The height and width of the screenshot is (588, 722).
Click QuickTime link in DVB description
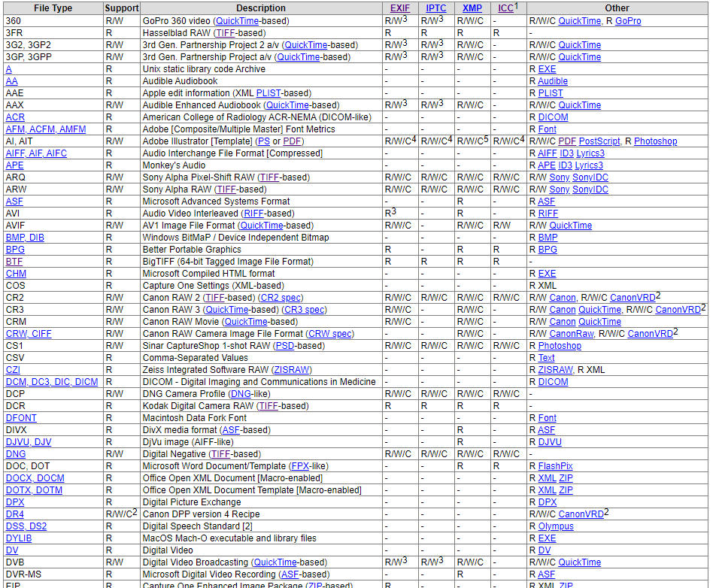pos(275,562)
